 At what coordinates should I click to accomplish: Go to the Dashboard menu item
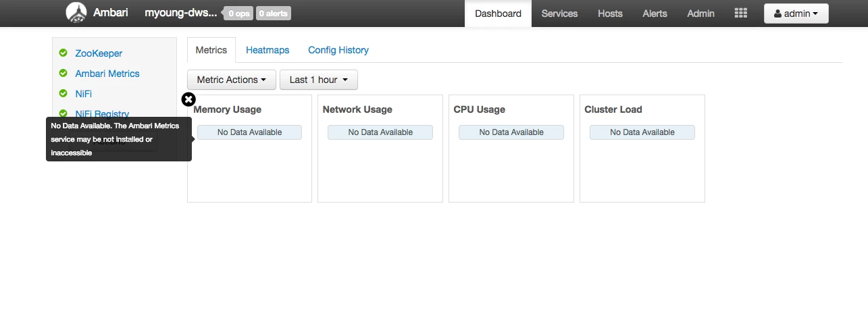tap(498, 14)
